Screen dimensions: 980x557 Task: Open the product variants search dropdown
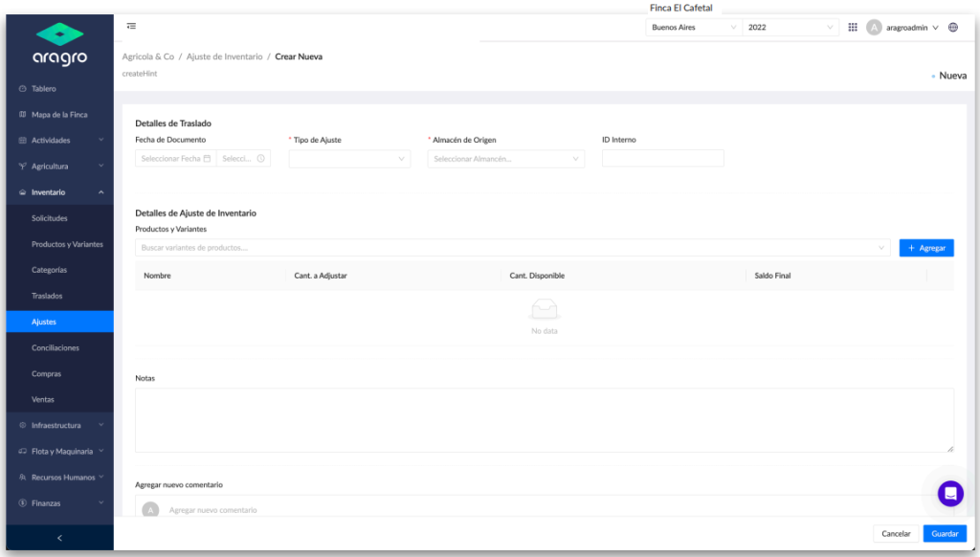(513, 248)
